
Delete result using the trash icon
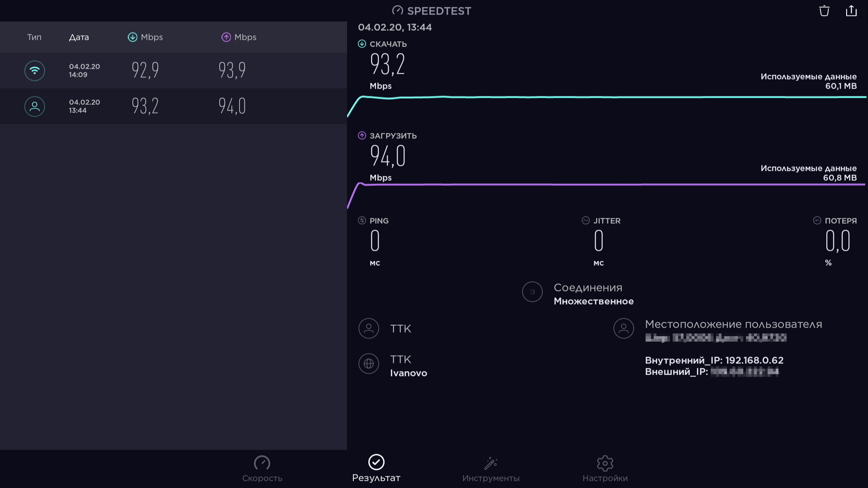pyautogui.click(x=824, y=11)
